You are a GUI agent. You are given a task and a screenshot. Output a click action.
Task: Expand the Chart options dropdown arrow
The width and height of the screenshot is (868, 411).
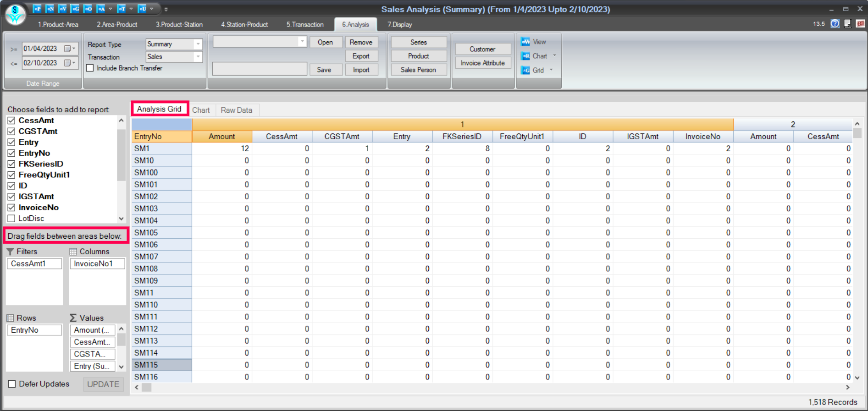click(554, 56)
